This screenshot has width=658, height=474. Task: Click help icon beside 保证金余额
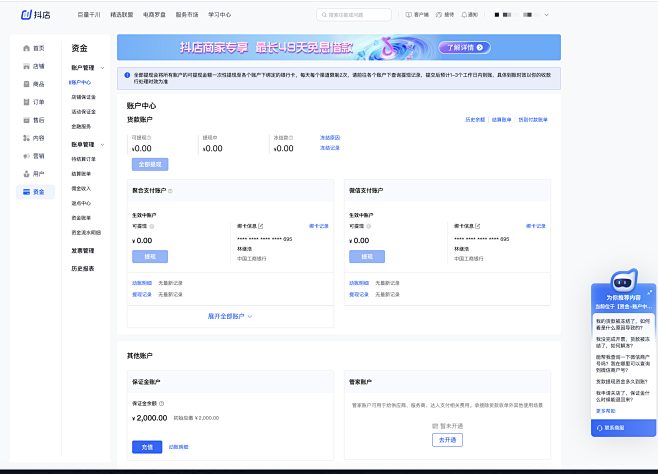coord(162,404)
